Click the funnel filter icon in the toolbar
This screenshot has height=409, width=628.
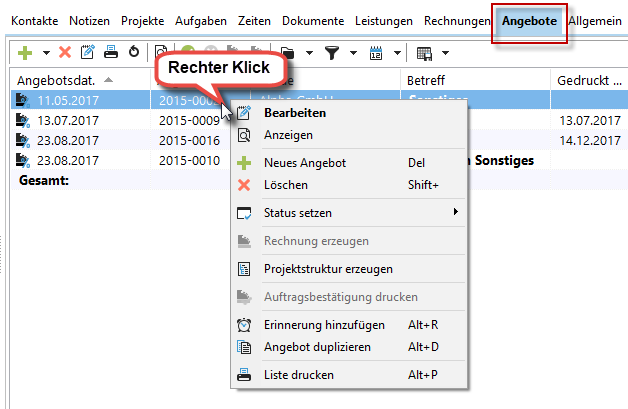332,52
